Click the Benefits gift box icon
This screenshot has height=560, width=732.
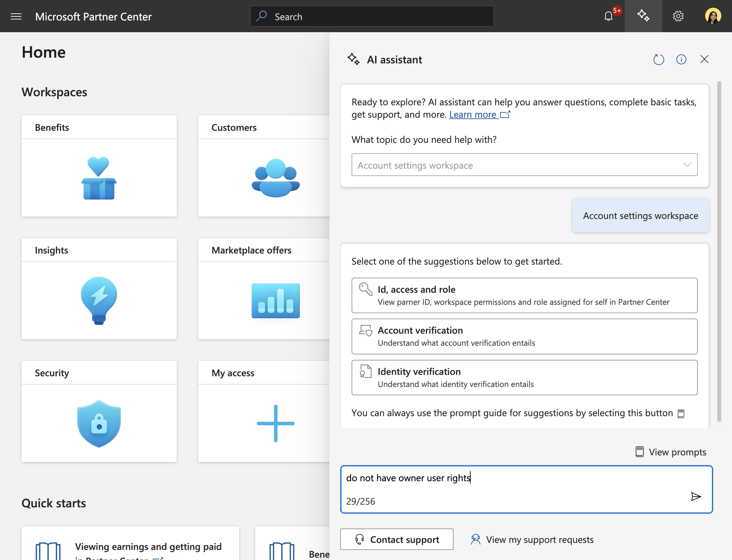point(99,178)
